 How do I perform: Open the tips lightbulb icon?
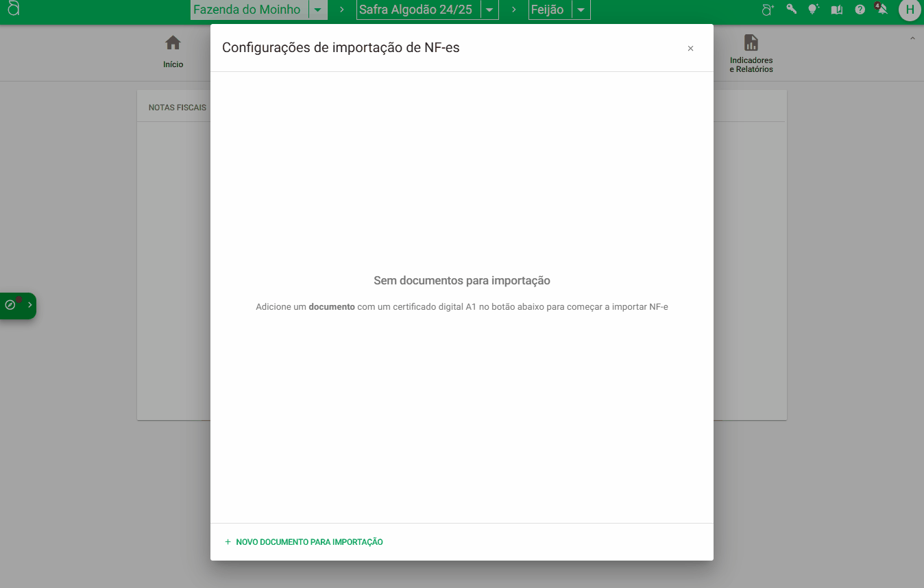(813, 10)
